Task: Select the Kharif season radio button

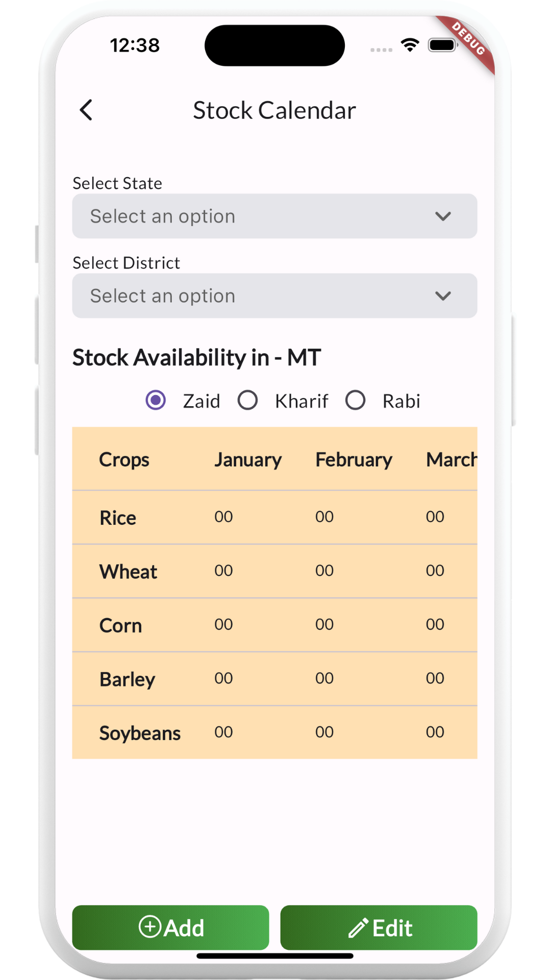Action: (x=247, y=400)
